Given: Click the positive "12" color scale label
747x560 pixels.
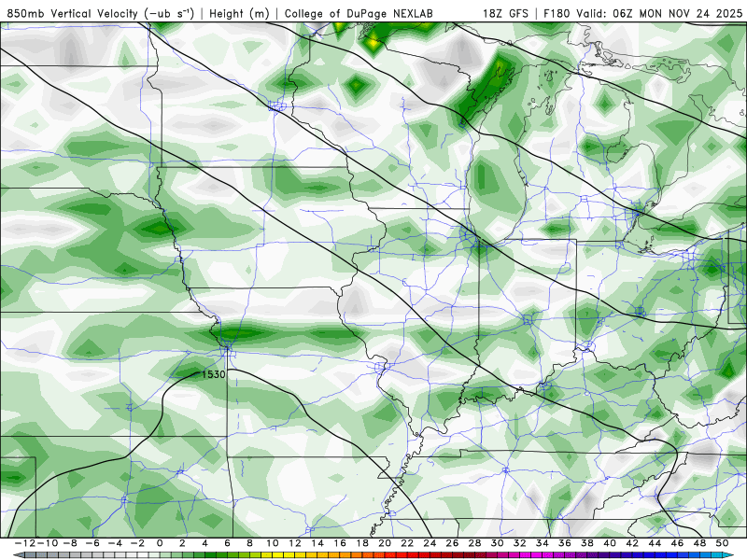Looking at the screenshot, I should point(295,543).
